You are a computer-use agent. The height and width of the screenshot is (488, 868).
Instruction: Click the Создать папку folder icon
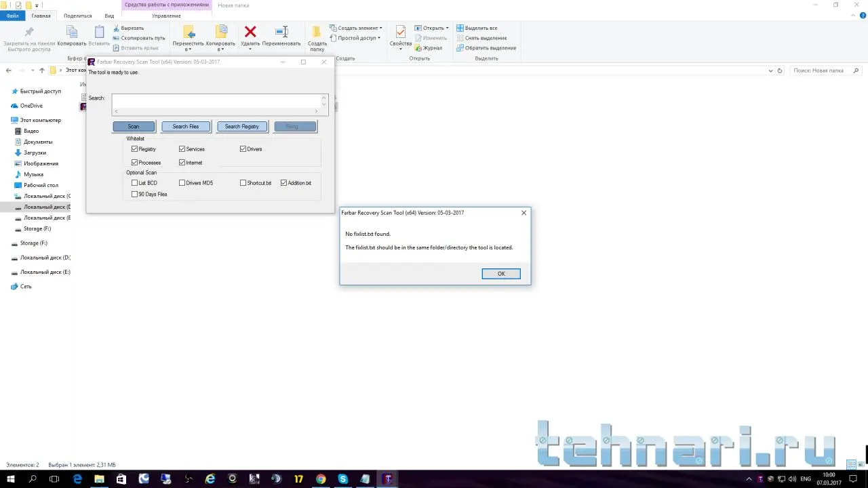click(x=317, y=32)
